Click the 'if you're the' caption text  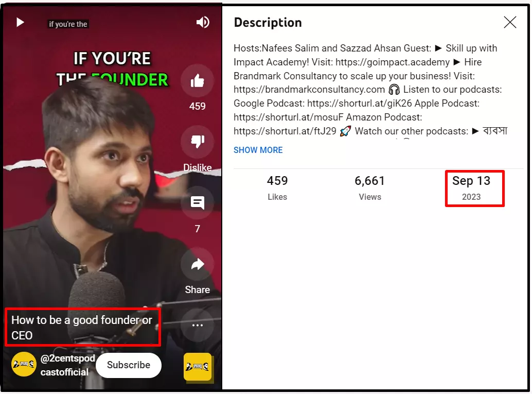click(x=68, y=24)
